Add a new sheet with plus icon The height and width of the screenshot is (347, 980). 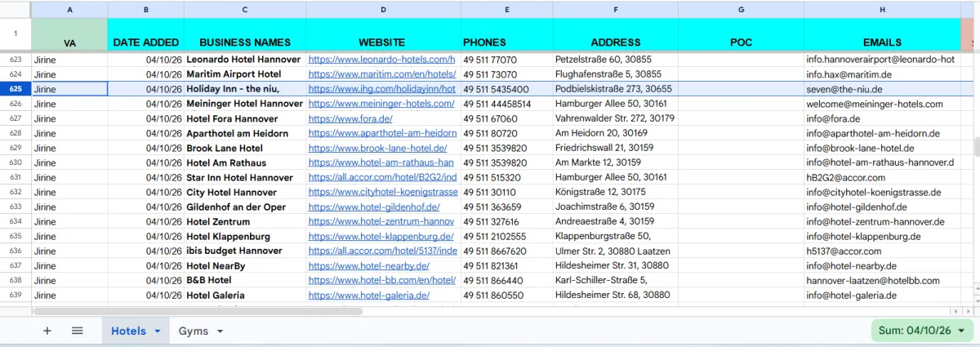coord(47,331)
